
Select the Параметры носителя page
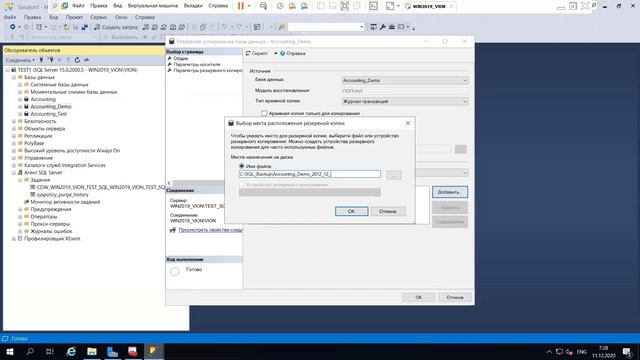196,64
